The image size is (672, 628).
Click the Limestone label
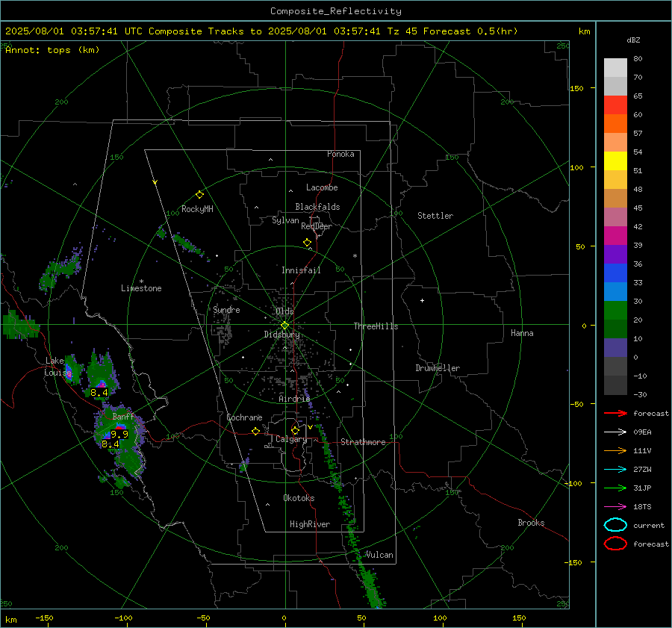click(141, 288)
